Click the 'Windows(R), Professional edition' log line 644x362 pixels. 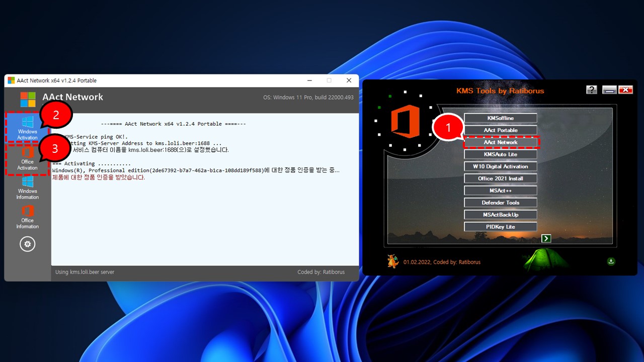click(196, 170)
